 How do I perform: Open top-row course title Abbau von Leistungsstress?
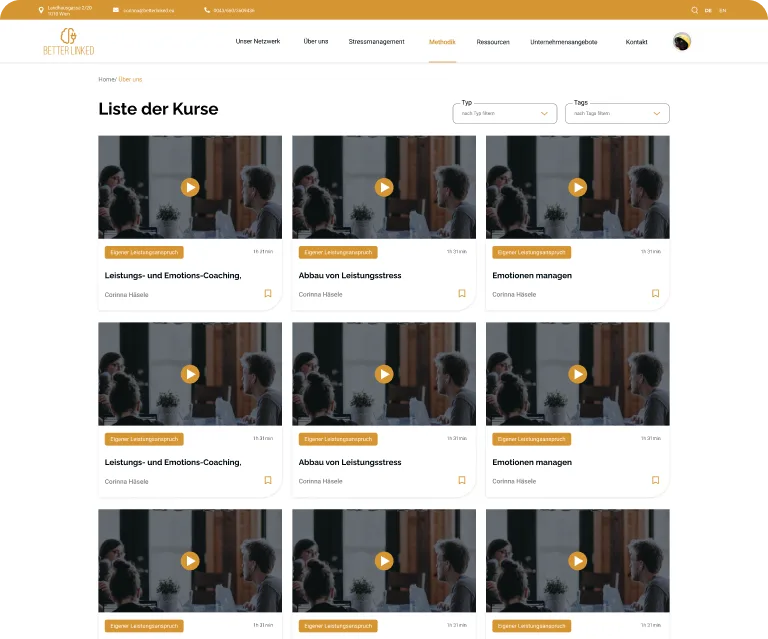point(350,276)
